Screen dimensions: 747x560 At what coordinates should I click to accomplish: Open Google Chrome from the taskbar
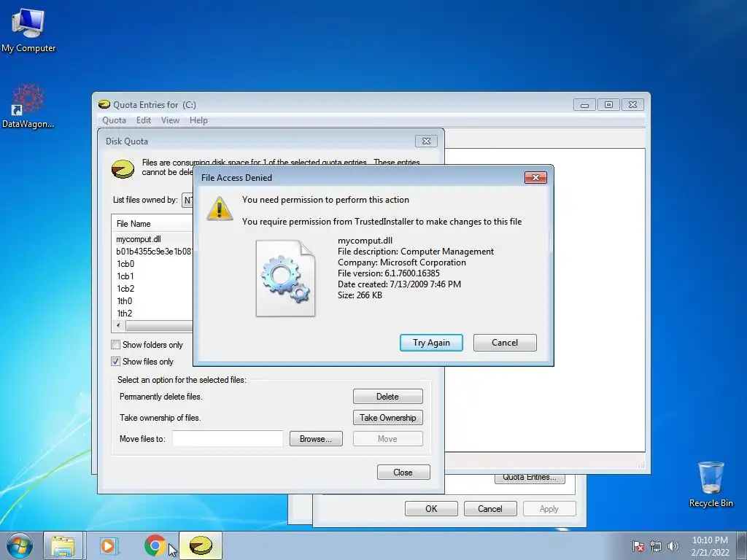(x=155, y=545)
